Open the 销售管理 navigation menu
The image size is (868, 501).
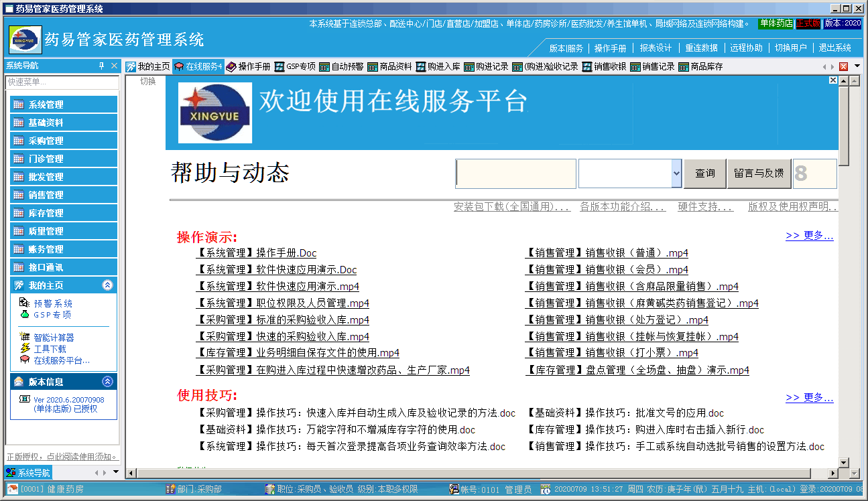(64, 195)
